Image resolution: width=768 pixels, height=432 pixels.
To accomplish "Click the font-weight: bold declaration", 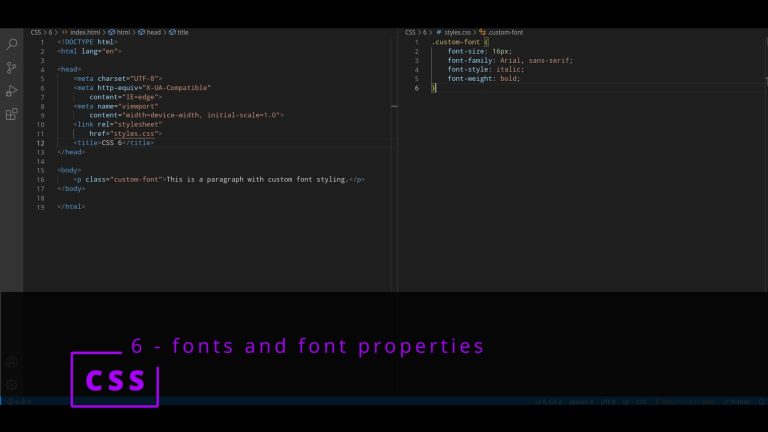I will coord(484,78).
